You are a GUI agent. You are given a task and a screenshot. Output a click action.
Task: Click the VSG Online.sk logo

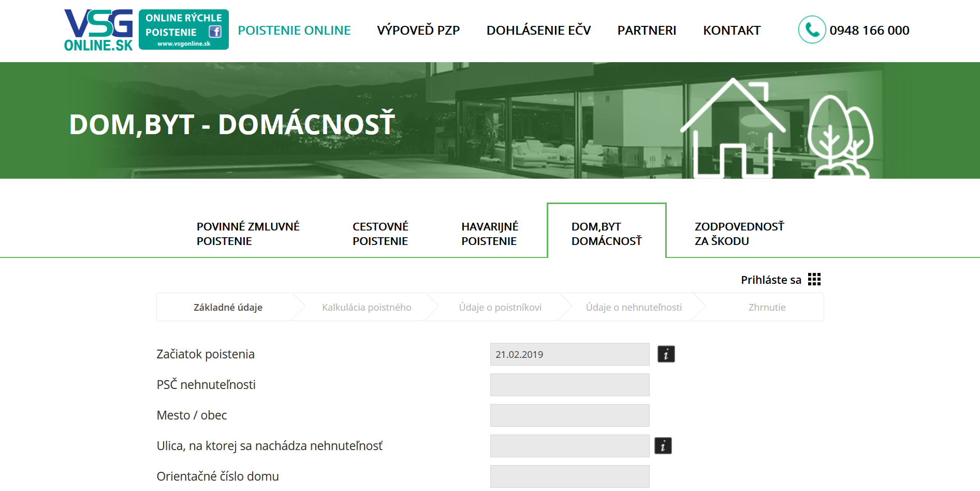click(98, 30)
